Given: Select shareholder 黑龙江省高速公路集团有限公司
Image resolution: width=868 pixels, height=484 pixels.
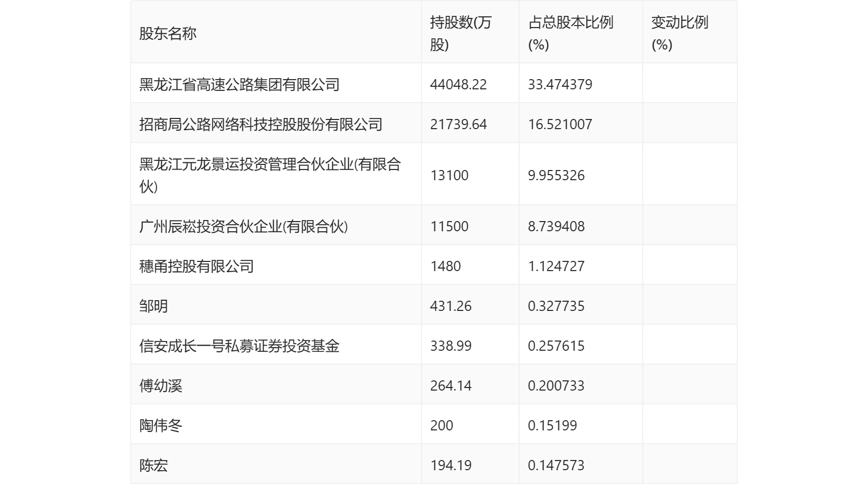Looking at the screenshot, I should point(239,84).
